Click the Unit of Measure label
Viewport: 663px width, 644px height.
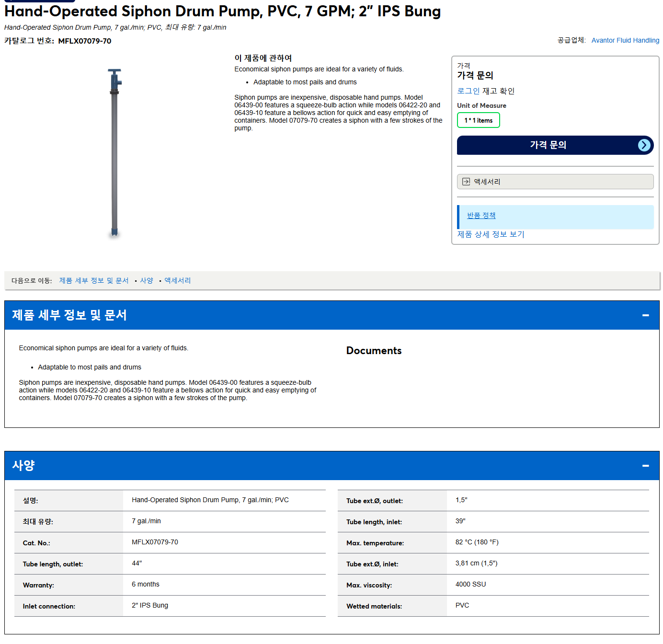tap(481, 105)
